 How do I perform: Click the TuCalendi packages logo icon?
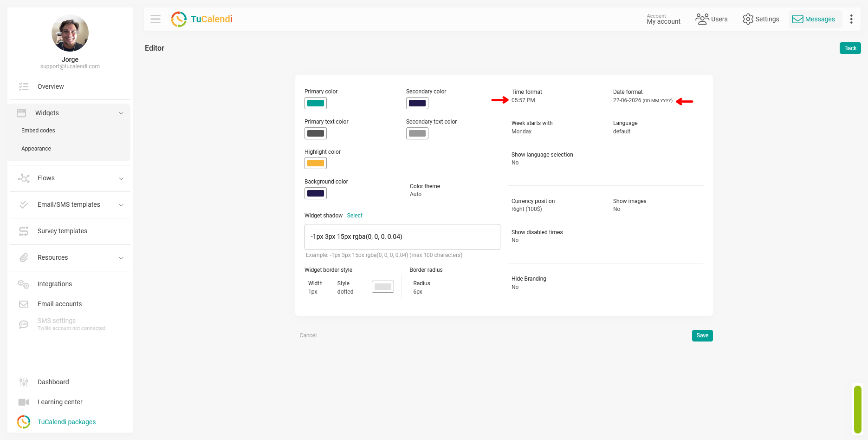[24, 422]
